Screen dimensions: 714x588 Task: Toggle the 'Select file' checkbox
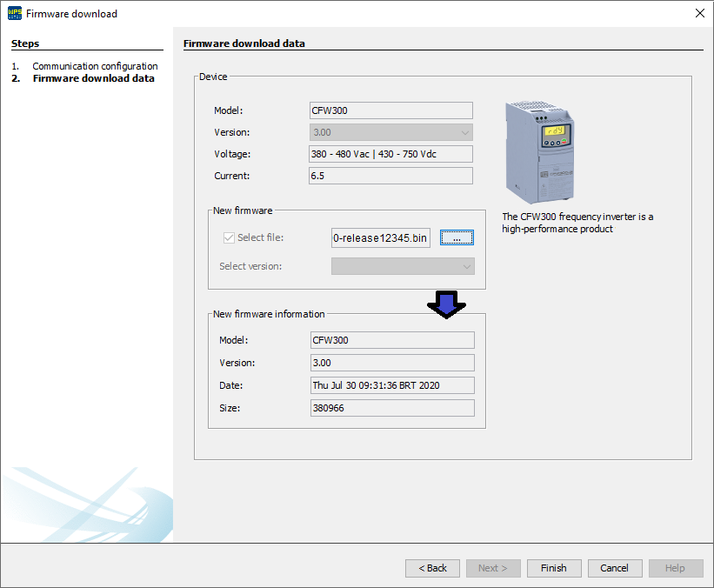pyautogui.click(x=228, y=237)
